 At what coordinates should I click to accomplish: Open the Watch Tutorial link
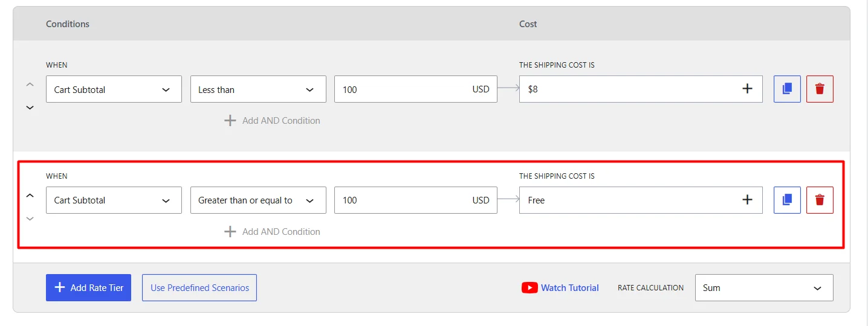(569, 288)
